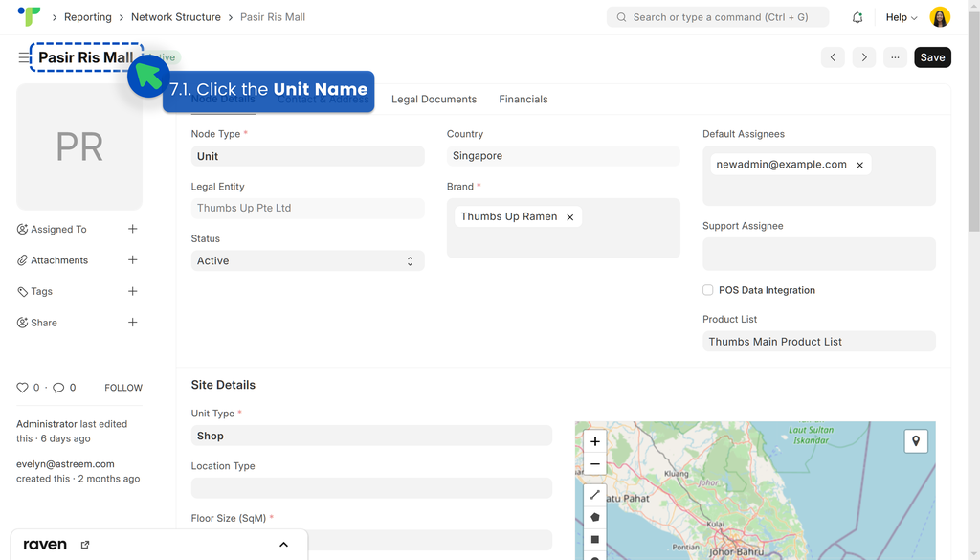Select the map draw polyline tool
The image size is (980, 560).
tap(595, 494)
